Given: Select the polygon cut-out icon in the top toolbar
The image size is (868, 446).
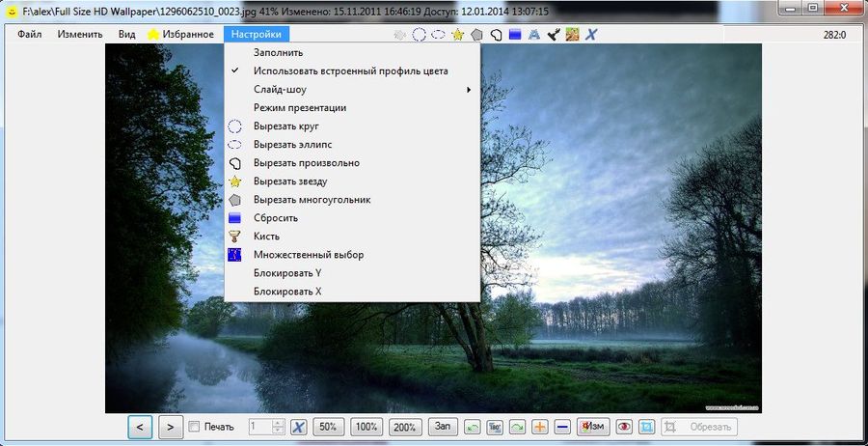Looking at the screenshot, I should [476, 35].
